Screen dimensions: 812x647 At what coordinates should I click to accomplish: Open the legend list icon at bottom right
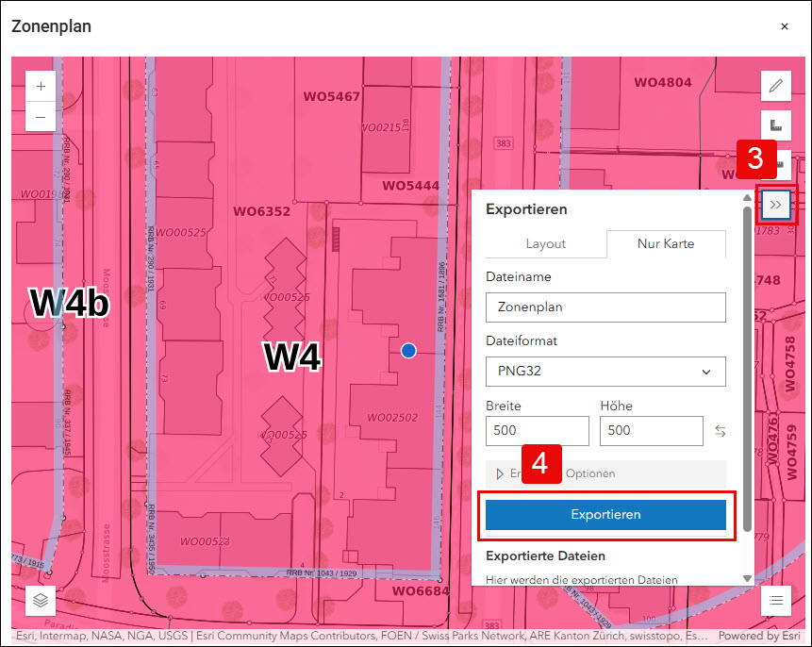click(x=776, y=601)
